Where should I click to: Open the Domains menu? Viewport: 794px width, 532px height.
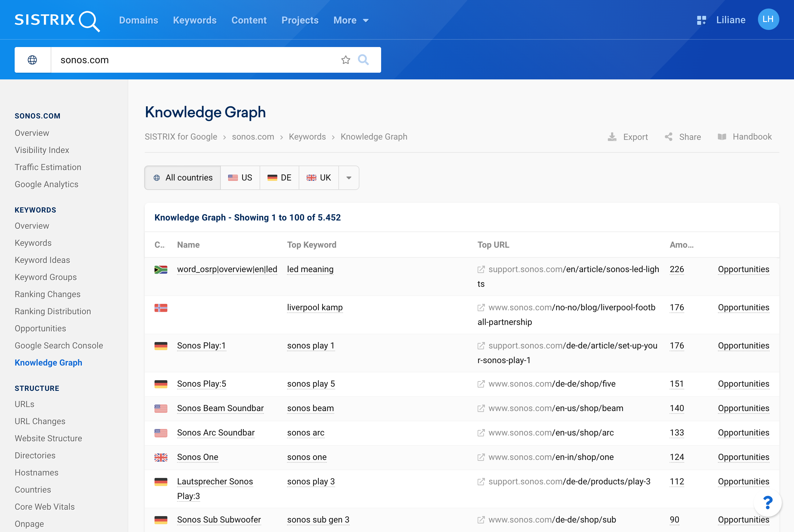click(138, 20)
